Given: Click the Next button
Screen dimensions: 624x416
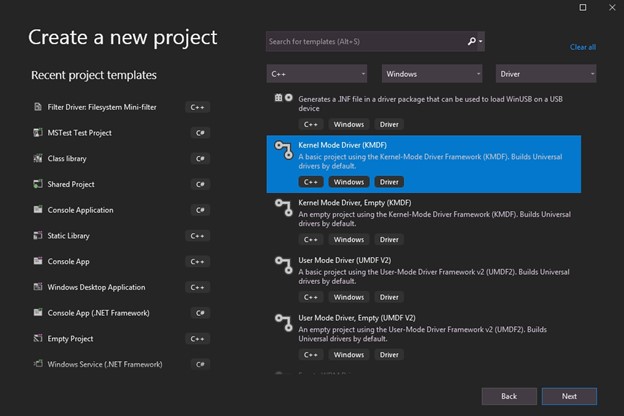Looking at the screenshot, I should click(x=569, y=396).
